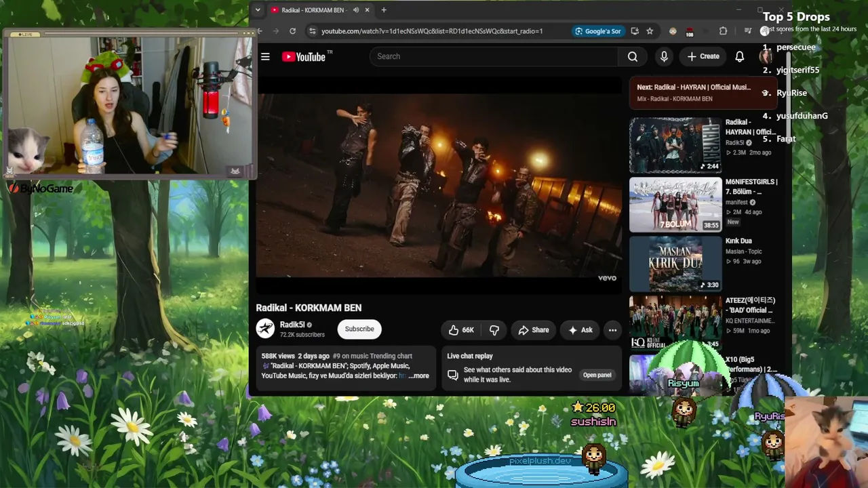The width and height of the screenshot is (868, 488).
Task: Reload the page in the browser
Action: [292, 31]
